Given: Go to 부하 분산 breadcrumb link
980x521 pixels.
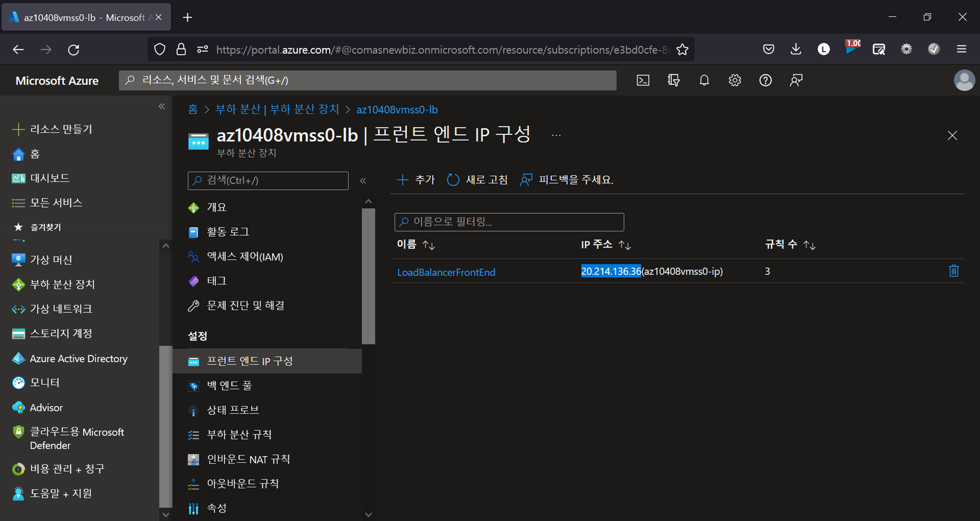Looking at the screenshot, I should click(277, 109).
